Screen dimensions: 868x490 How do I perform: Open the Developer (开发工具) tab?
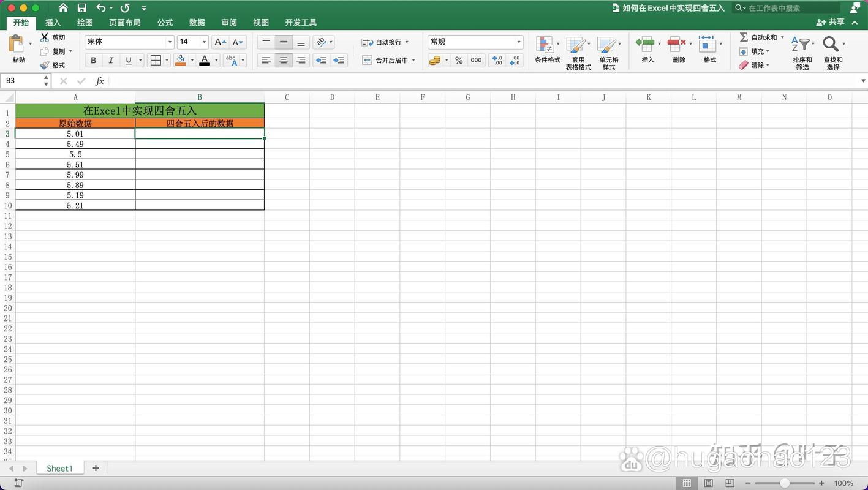[301, 23]
